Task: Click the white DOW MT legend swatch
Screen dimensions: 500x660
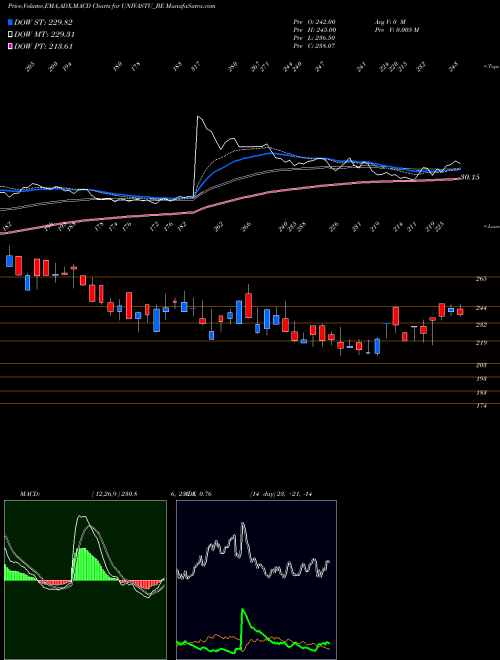Action: coord(10,35)
